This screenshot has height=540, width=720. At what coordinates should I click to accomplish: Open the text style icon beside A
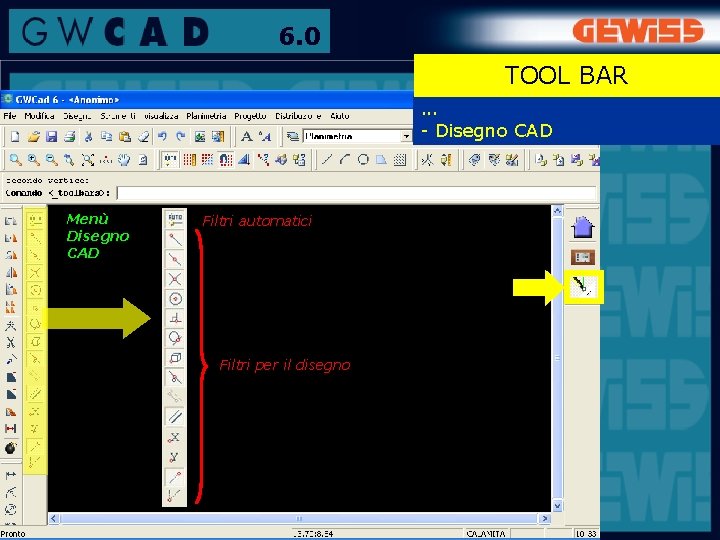[x=265, y=136]
